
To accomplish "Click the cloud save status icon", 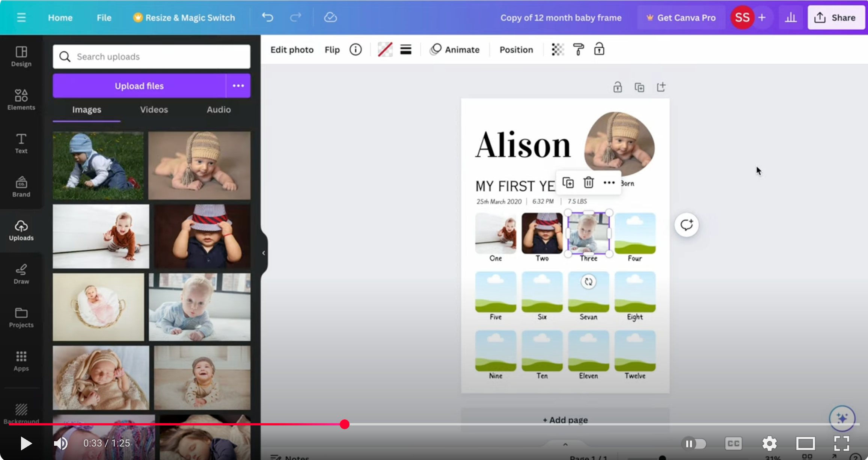I will tap(330, 18).
